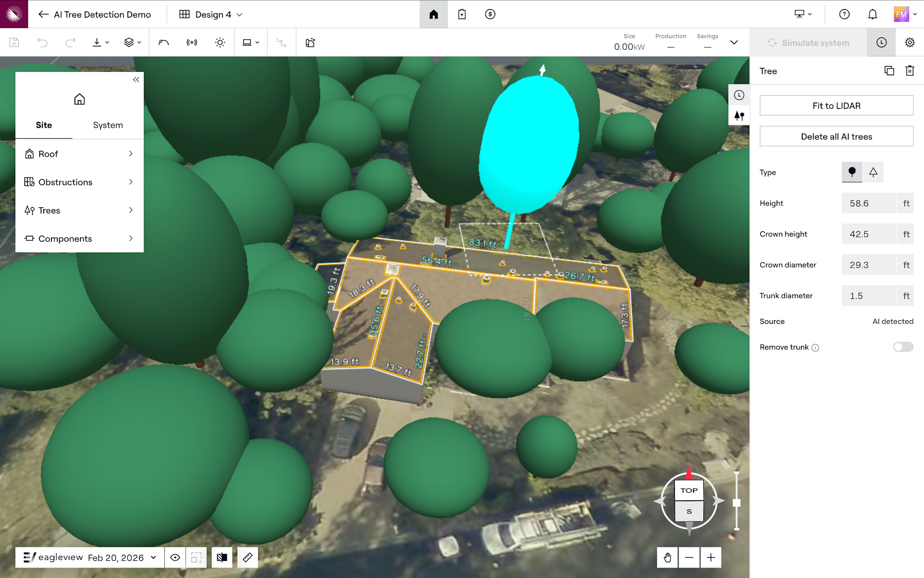This screenshot has width=924, height=578.
Task: Open the layers dropdown
Action: (x=133, y=42)
